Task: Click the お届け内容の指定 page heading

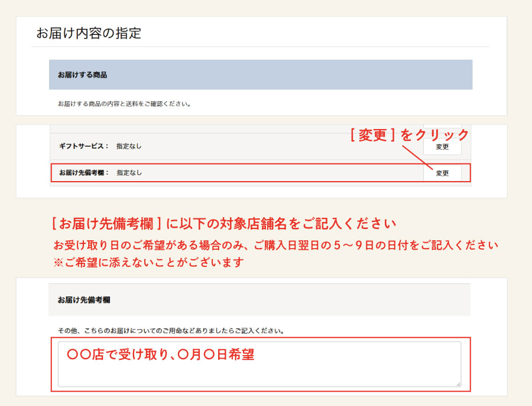Action: (89, 33)
